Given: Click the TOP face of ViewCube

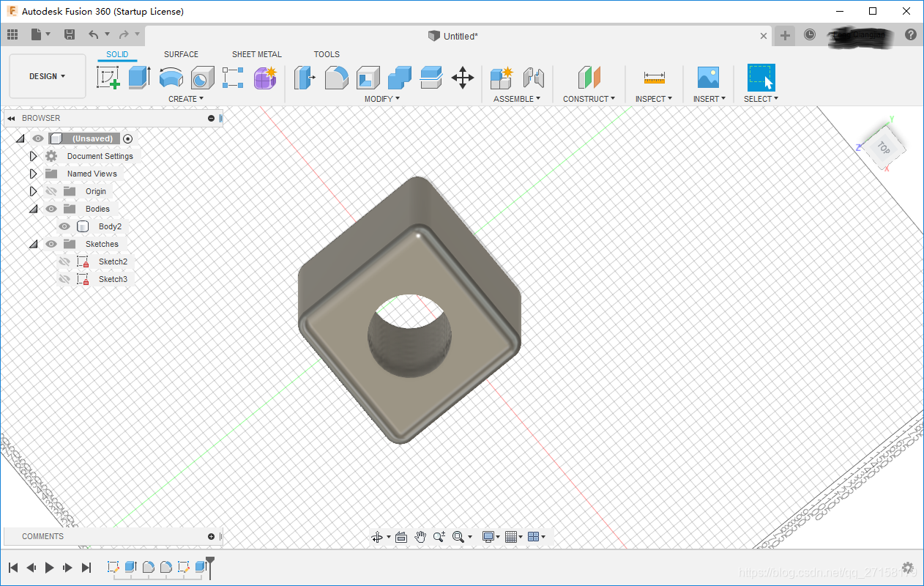Looking at the screenshot, I should 883,148.
